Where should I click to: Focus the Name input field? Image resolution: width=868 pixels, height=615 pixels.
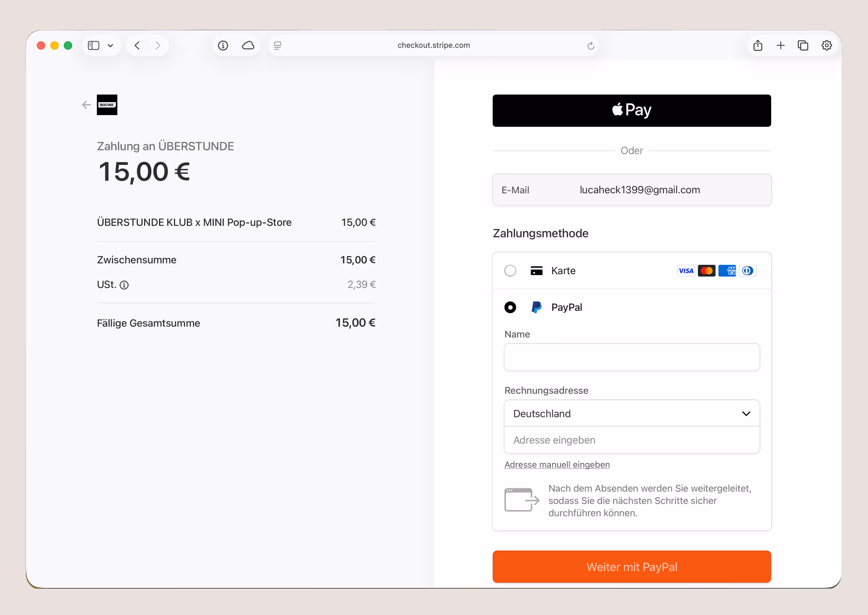tap(632, 357)
